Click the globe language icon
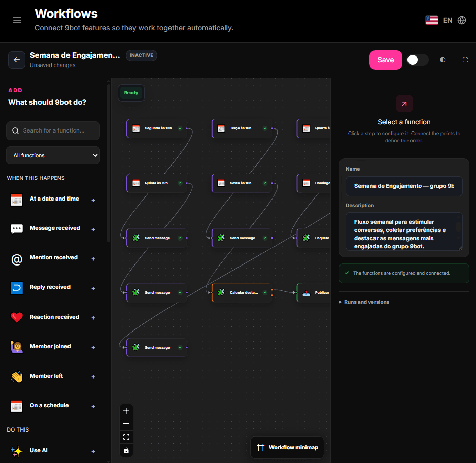Image resolution: width=476 pixels, height=463 pixels. [462, 20]
